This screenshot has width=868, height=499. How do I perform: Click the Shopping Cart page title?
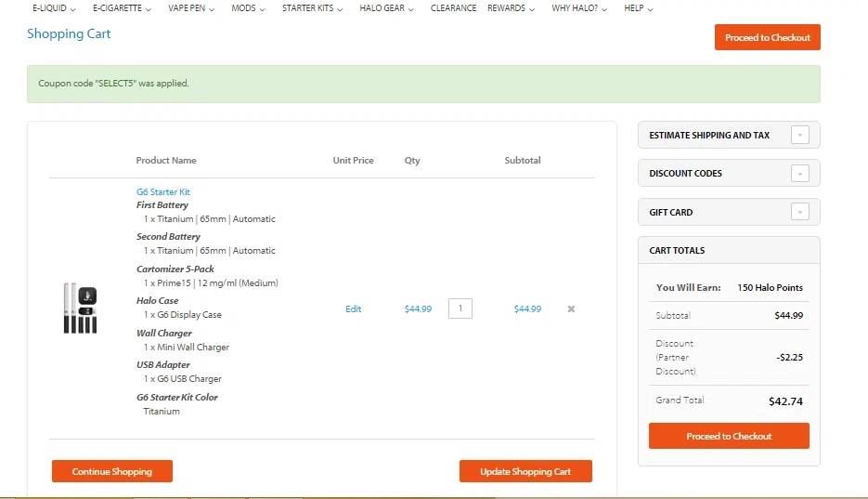tap(69, 33)
